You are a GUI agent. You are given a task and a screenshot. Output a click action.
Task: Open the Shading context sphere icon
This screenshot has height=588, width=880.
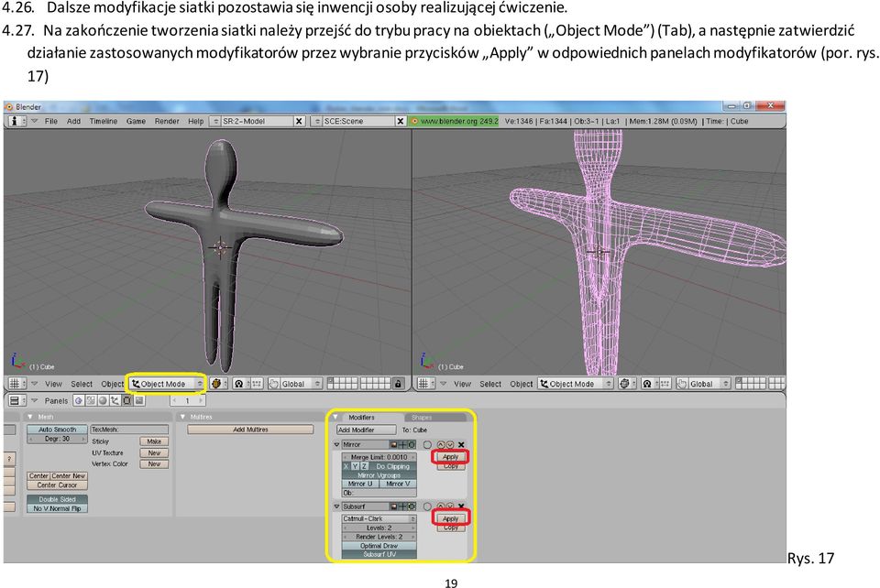click(x=103, y=401)
